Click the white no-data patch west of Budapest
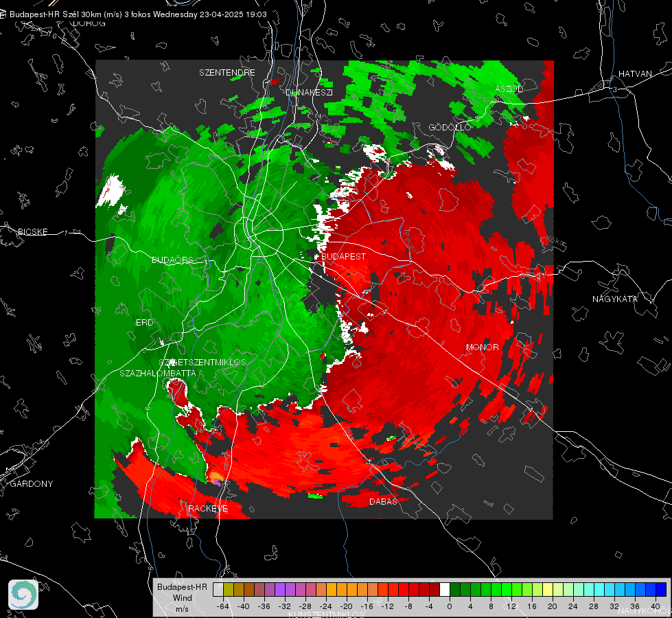The image size is (672, 618). (x=111, y=190)
